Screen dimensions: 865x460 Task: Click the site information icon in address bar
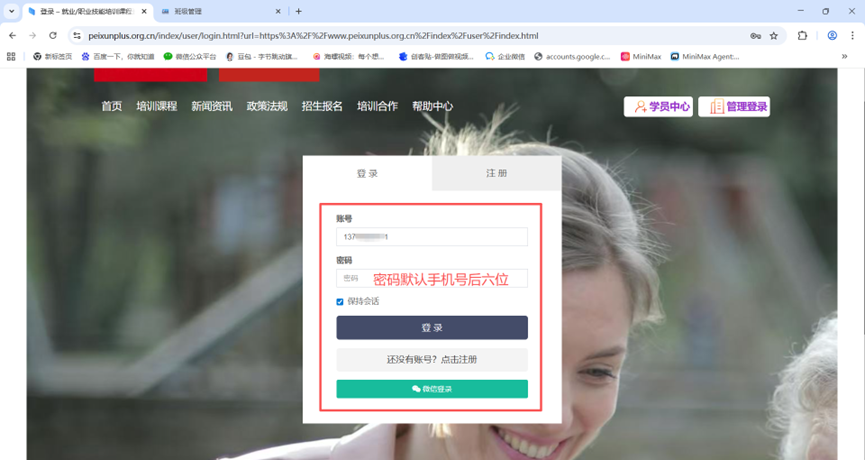point(77,35)
